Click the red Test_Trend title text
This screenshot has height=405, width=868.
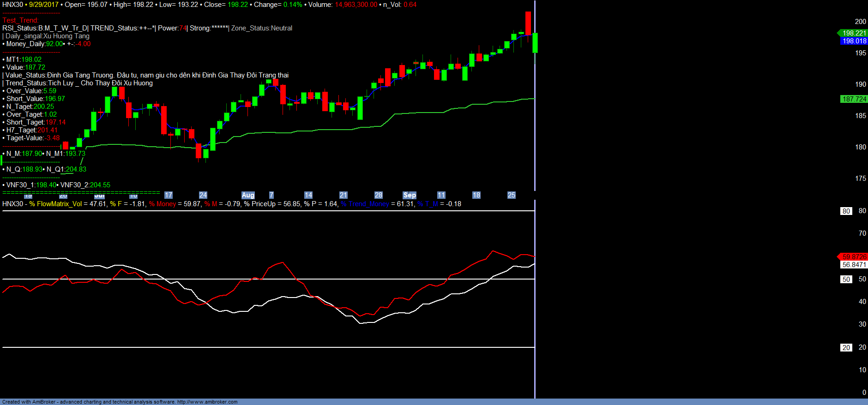20,20
